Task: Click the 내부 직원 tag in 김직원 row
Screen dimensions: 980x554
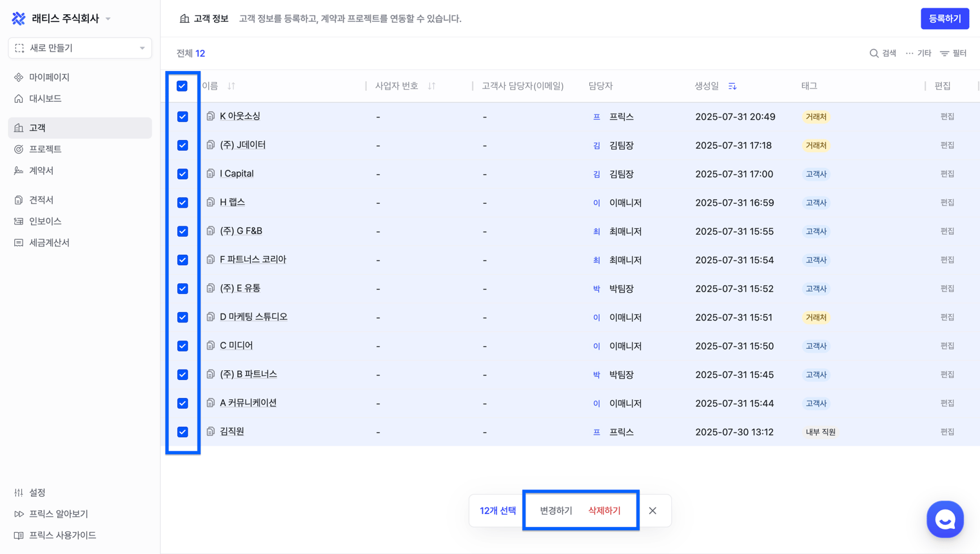Action: [x=820, y=432]
